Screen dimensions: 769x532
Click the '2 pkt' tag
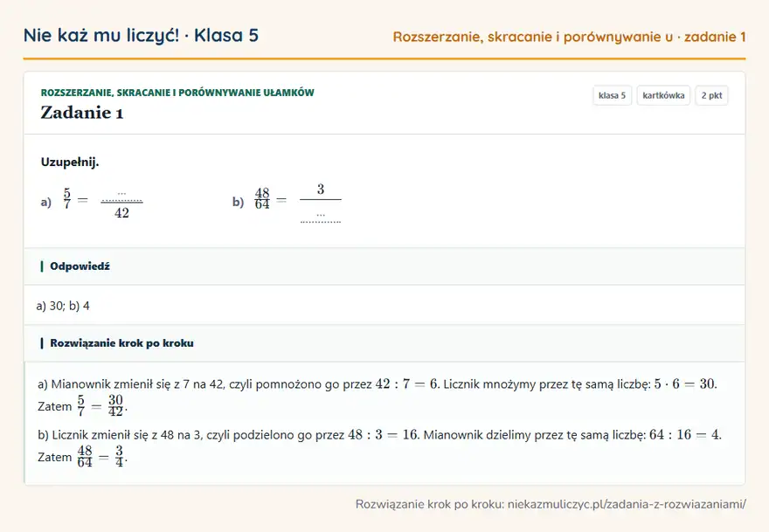pos(711,95)
